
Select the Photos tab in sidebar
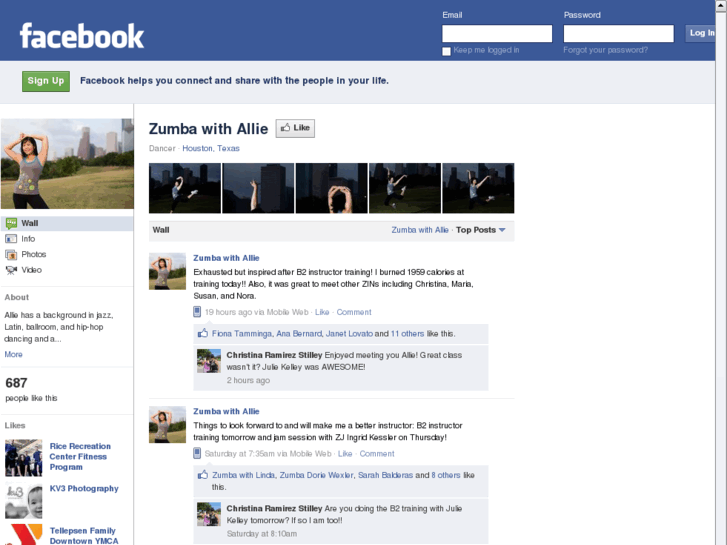coord(67,254)
